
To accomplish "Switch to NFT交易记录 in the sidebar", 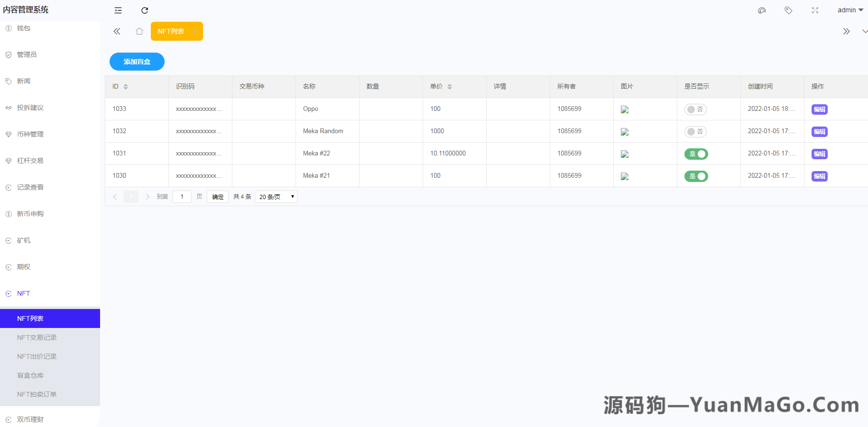I will tap(37, 337).
